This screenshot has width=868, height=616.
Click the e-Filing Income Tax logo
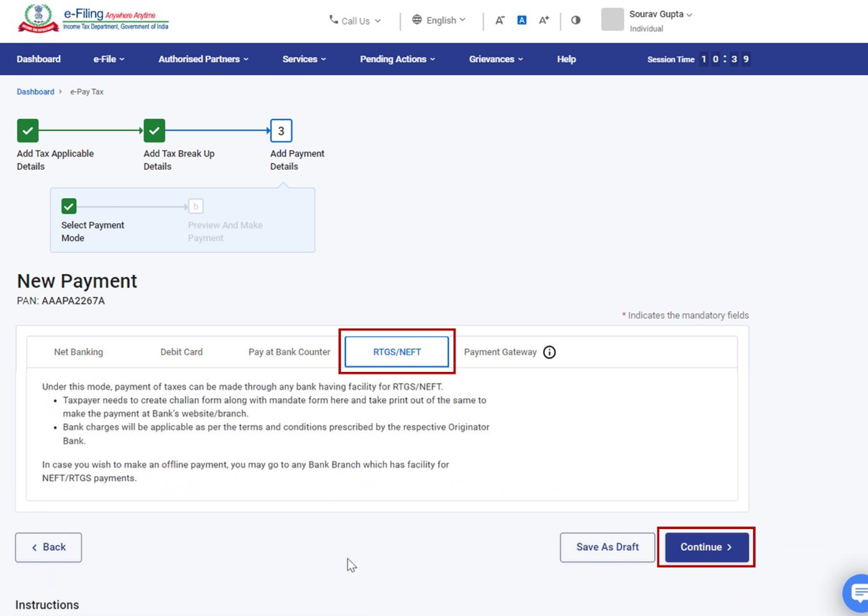tap(93, 18)
